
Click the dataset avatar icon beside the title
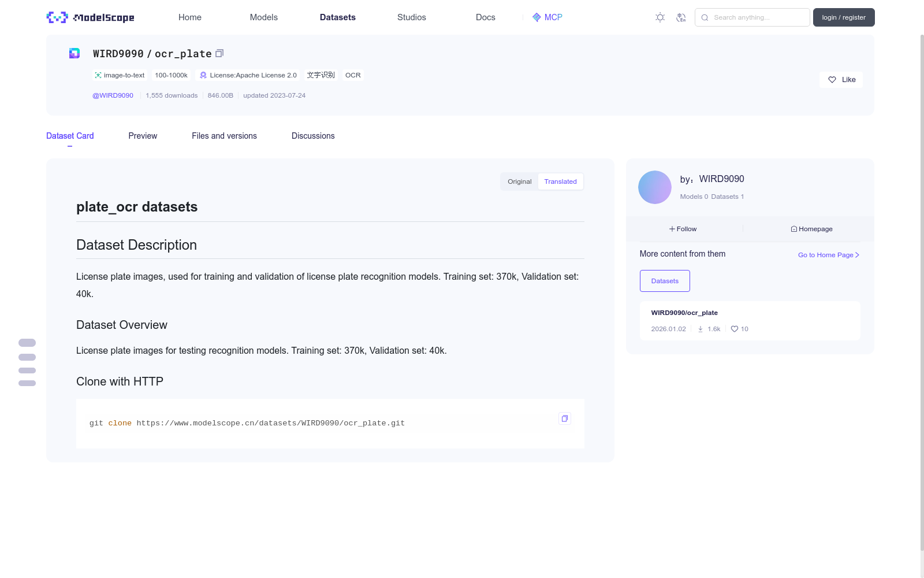click(74, 53)
